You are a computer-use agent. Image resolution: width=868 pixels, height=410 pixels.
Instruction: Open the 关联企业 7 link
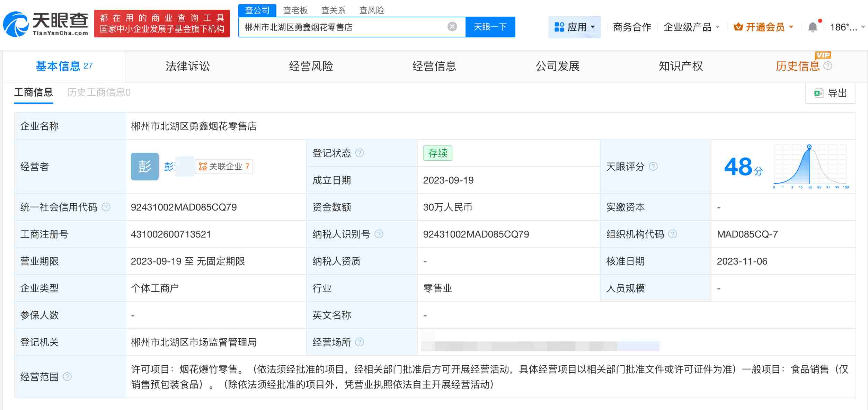(x=223, y=167)
